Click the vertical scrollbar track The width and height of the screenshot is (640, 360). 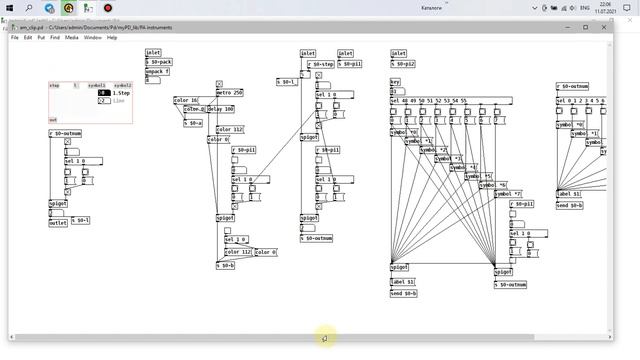tap(610, 188)
